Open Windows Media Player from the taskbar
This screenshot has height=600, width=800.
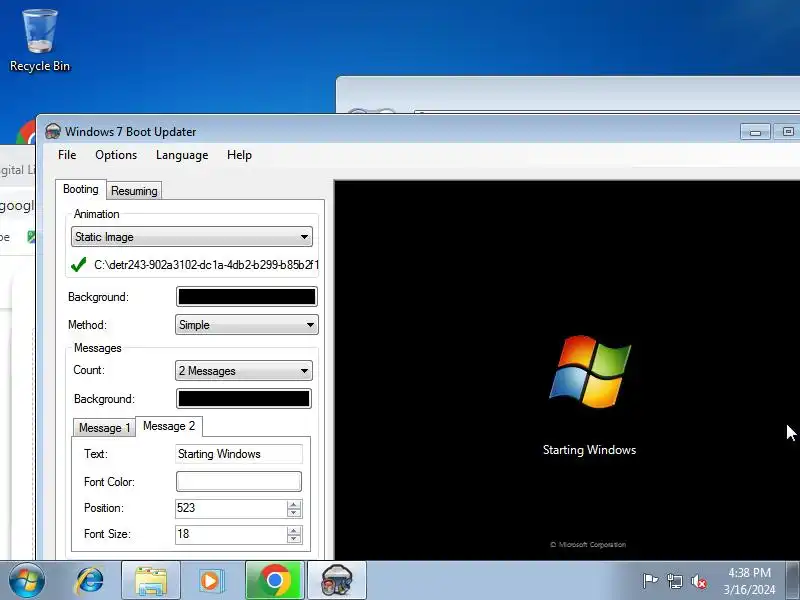point(210,581)
